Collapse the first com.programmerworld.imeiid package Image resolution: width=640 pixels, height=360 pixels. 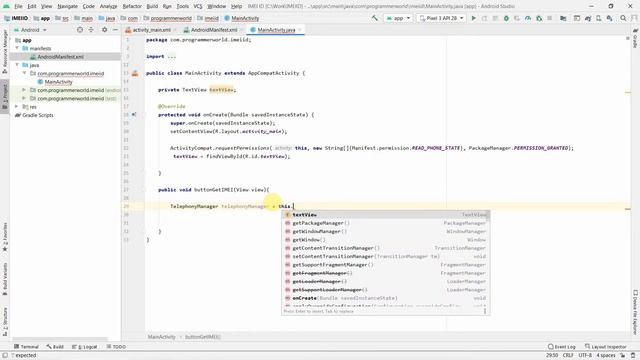click(24, 73)
